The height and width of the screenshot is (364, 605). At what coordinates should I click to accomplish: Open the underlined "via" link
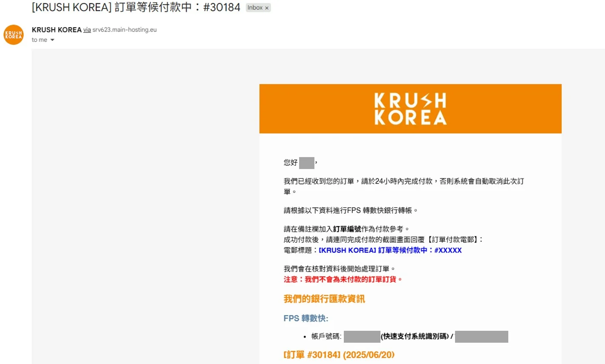point(87,30)
